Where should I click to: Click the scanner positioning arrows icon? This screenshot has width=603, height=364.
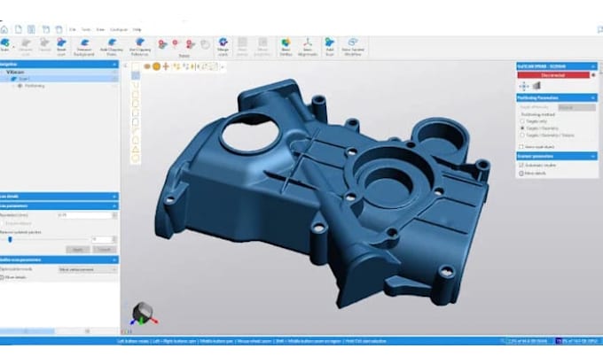524,87
